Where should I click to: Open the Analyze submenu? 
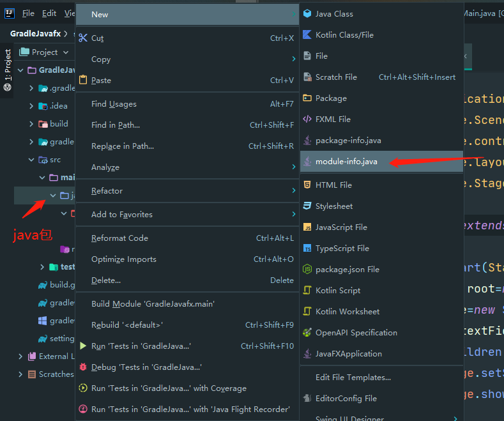187,167
